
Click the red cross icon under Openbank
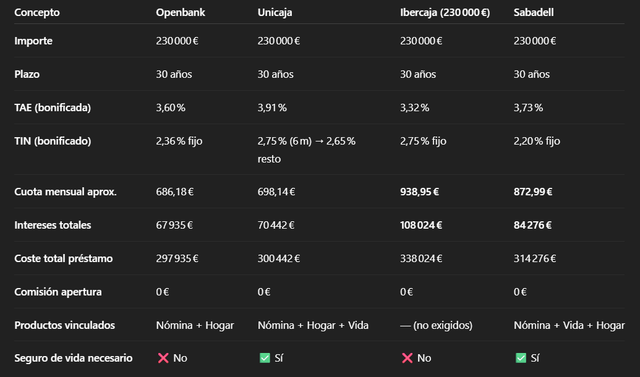[x=163, y=358]
